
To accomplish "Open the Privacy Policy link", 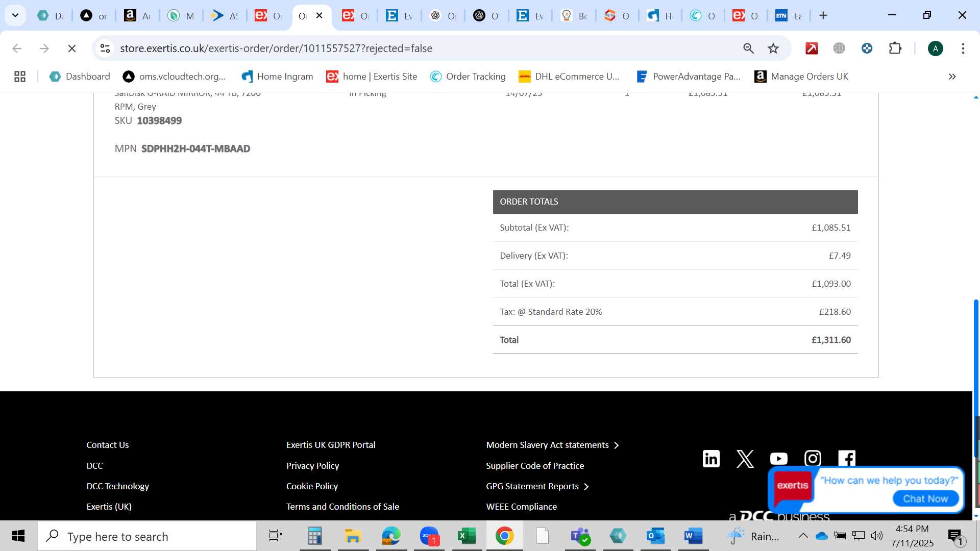I will 312,466.
